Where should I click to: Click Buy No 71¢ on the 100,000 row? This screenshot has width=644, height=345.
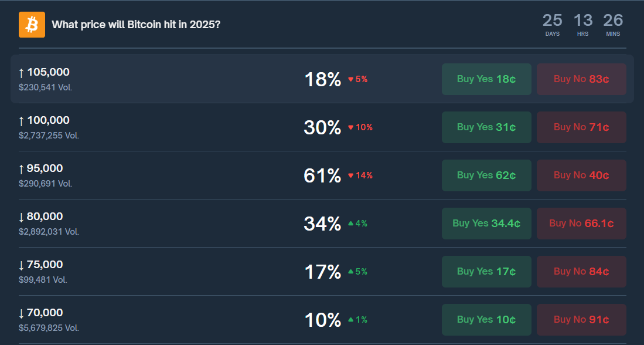[581, 127]
